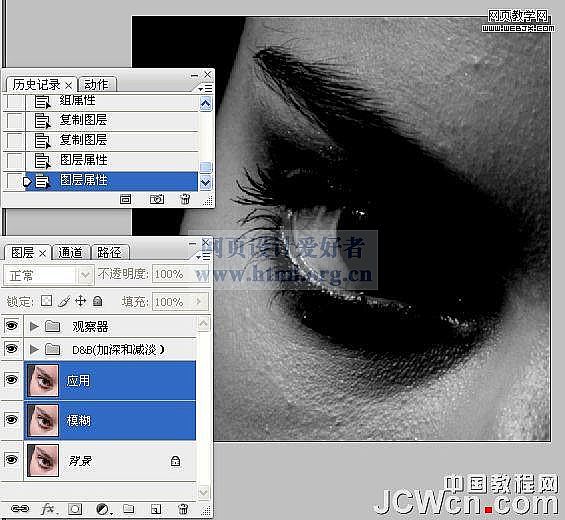Select the 背景 layer name

tap(80, 461)
